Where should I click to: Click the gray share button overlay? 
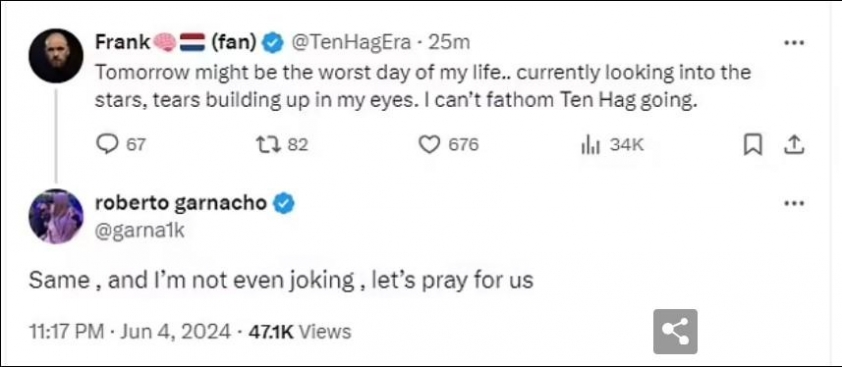(675, 331)
